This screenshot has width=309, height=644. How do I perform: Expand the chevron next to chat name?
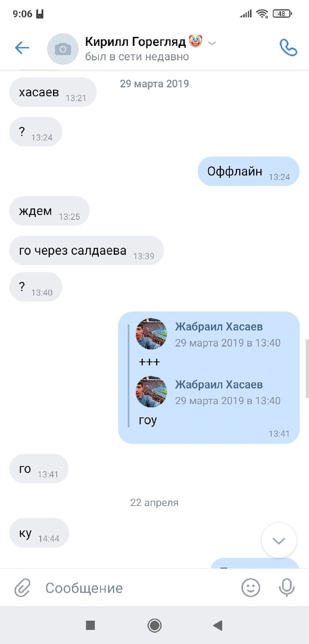click(x=212, y=43)
